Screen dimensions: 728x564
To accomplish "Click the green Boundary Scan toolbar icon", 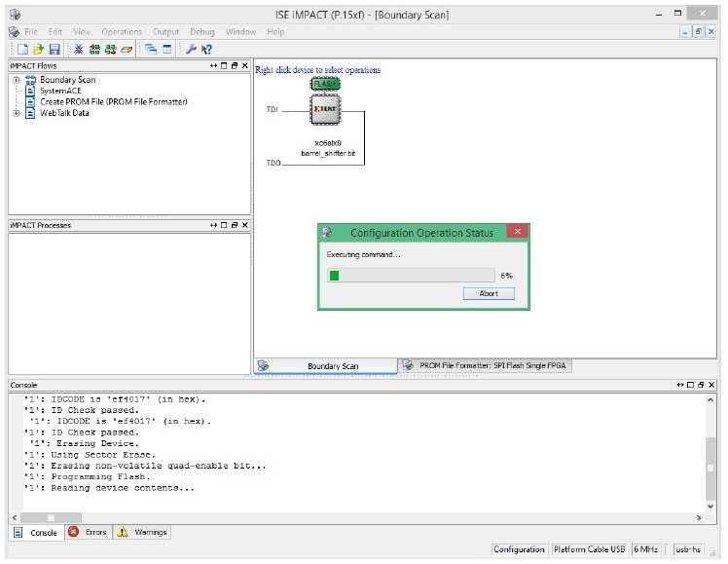I will [94, 49].
